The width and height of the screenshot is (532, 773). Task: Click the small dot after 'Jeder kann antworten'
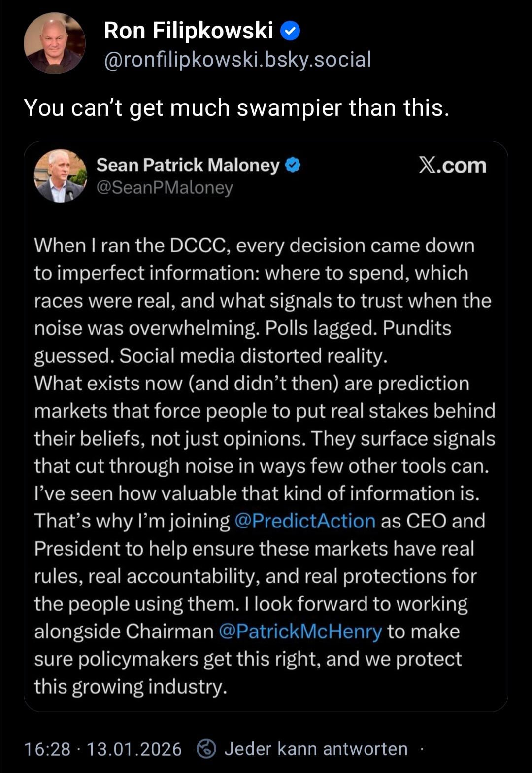[x=422, y=749]
